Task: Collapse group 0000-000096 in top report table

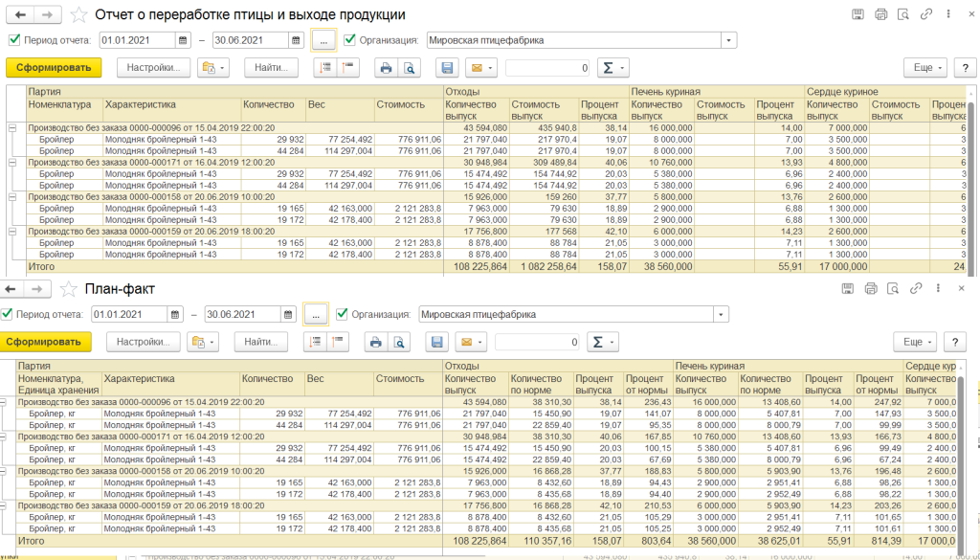Action: [x=12, y=126]
